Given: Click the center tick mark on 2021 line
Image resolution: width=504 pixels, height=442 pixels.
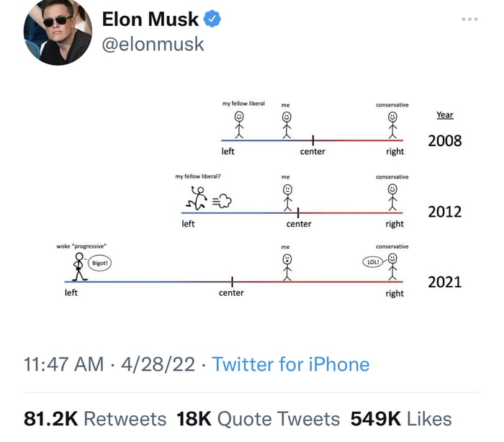Looking at the screenshot, I should pyautogui.click(x=232, y=281).
